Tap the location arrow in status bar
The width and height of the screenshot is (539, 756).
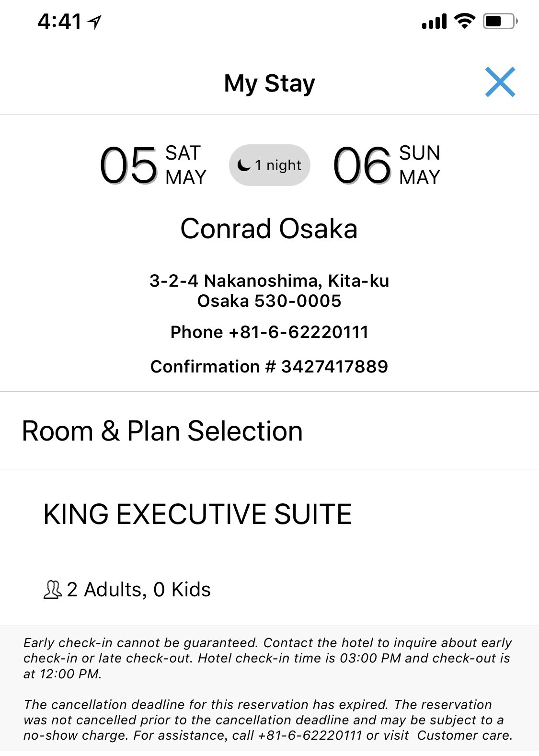94,22
